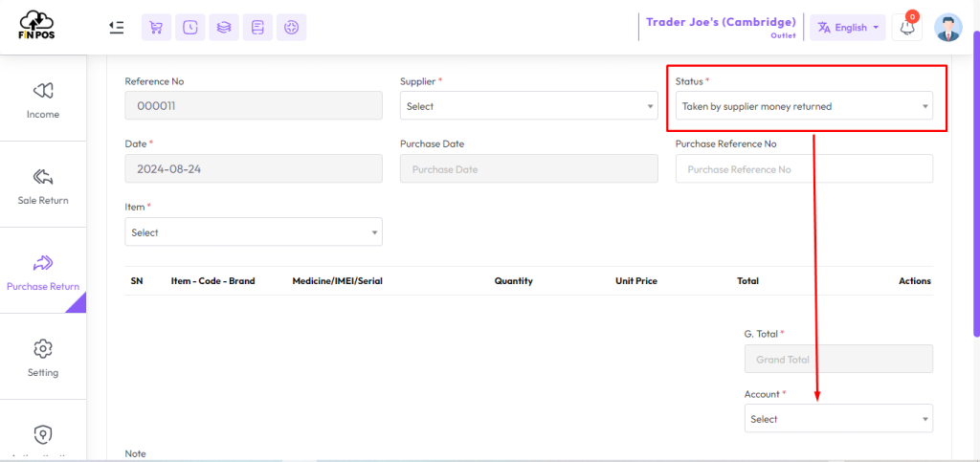Open the circular dashboard shortcut icon
Screen dimensions: 980x462
pyautogui.click(x=291, y=28)
